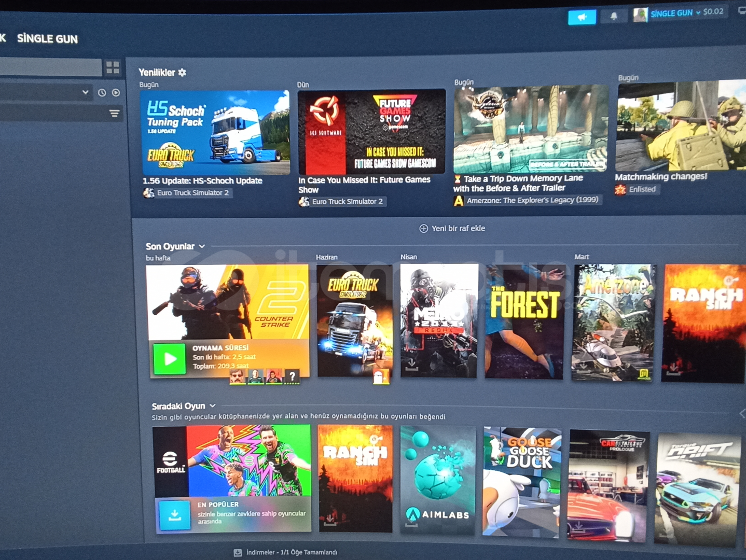
Task: Open Ranch Sim cover in Sıradaki Oyun
Action: (355, 479)
